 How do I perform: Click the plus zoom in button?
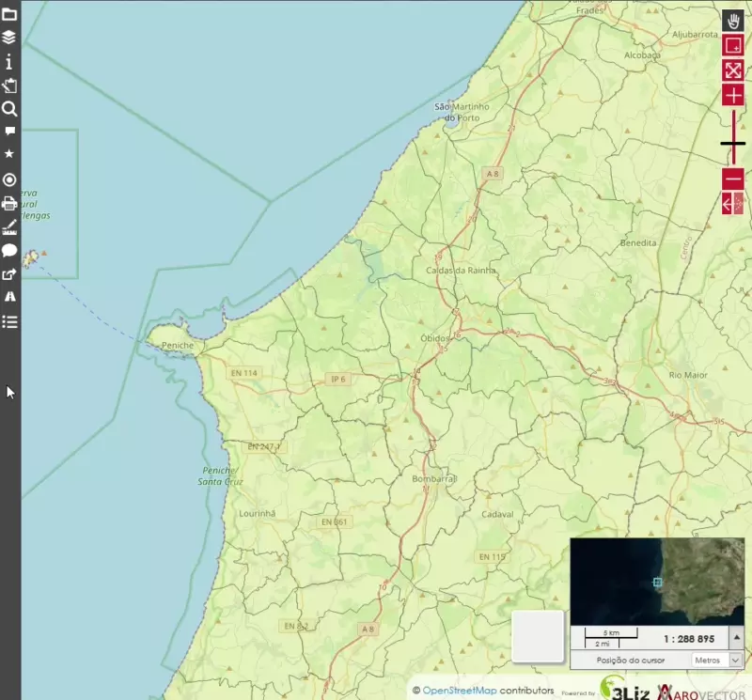pyautogui.click(x=733, y=95)
